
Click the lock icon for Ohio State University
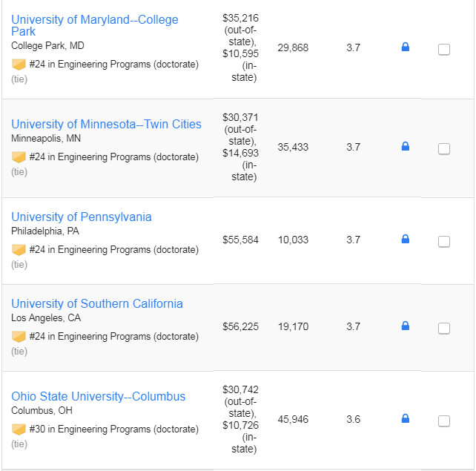pos(406,418)
